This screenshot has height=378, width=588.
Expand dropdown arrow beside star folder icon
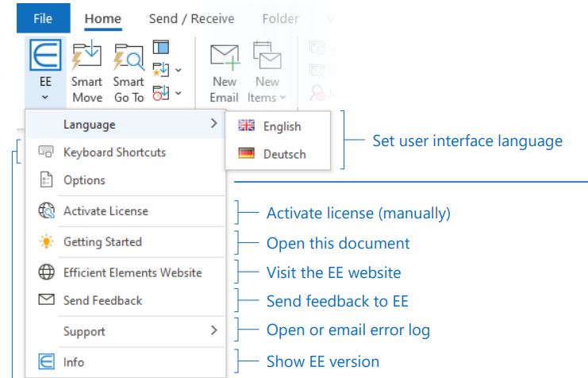[x=179, y=70]
